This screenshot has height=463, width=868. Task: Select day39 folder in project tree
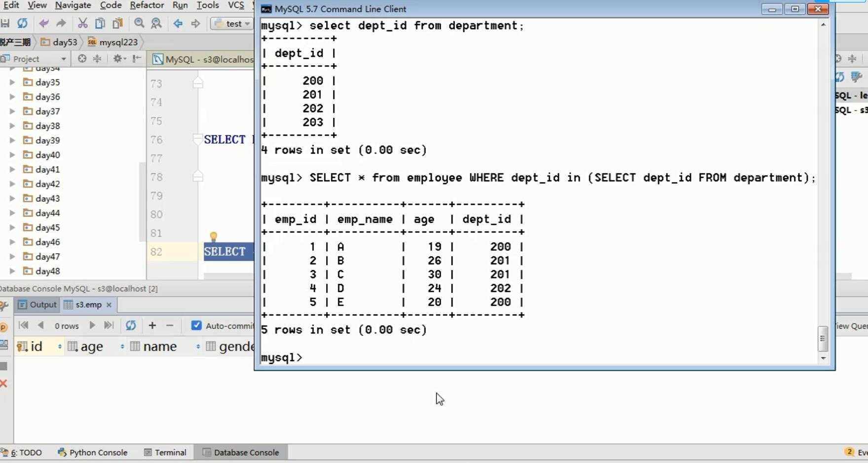pyautogui.click(x=41, y=140)
